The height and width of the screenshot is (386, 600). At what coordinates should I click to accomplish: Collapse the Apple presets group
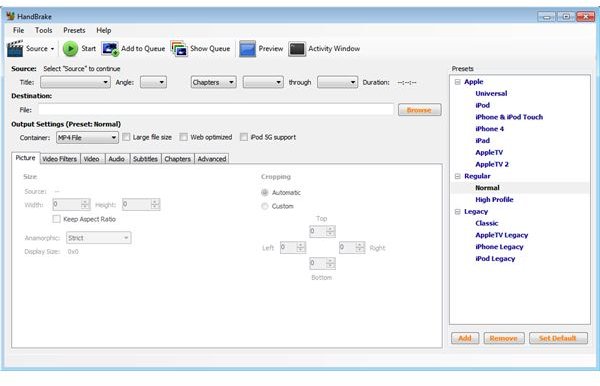(x=457, y=82)
